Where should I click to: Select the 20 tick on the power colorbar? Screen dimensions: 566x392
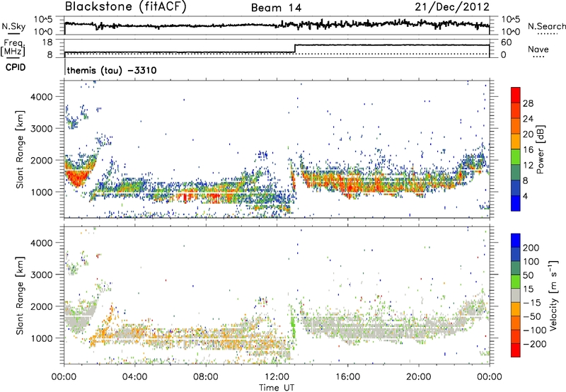(528, 134)
